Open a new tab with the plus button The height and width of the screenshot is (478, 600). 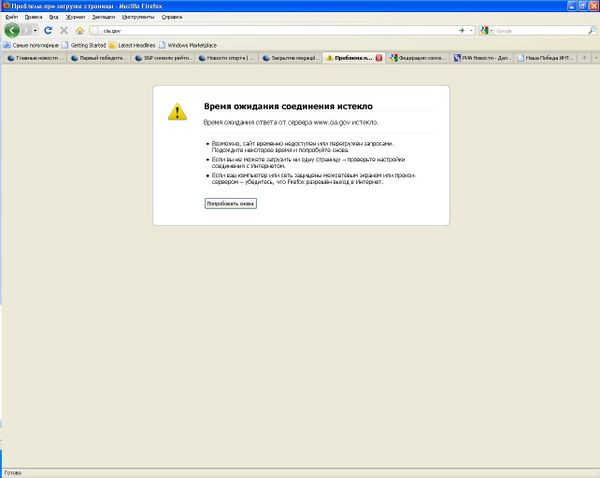(x=584, y=58)
